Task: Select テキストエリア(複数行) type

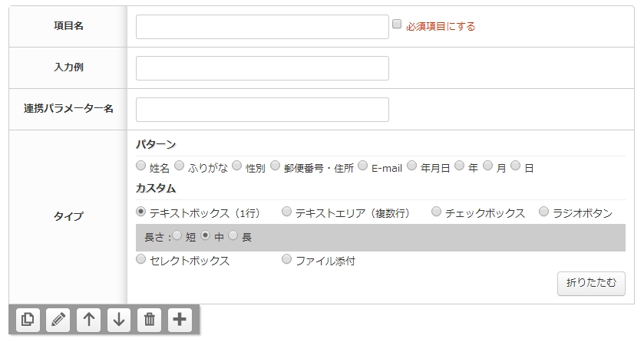Action: (286, 212)
